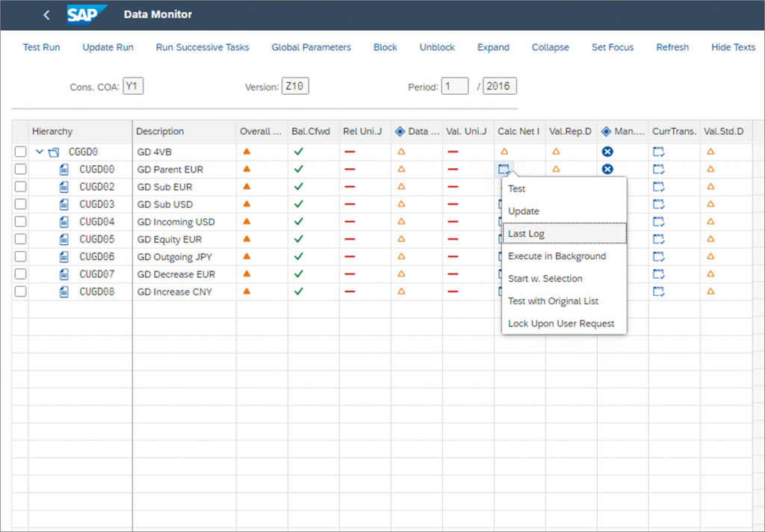
Task: Click Bal.Cfwd green check for CUGD04
Action: [299, 222]
